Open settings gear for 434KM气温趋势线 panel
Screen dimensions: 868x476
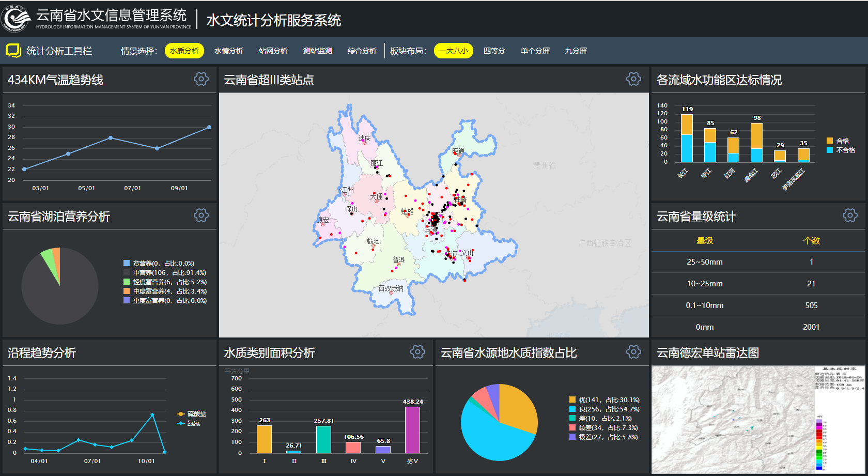[x=201, y=79]
